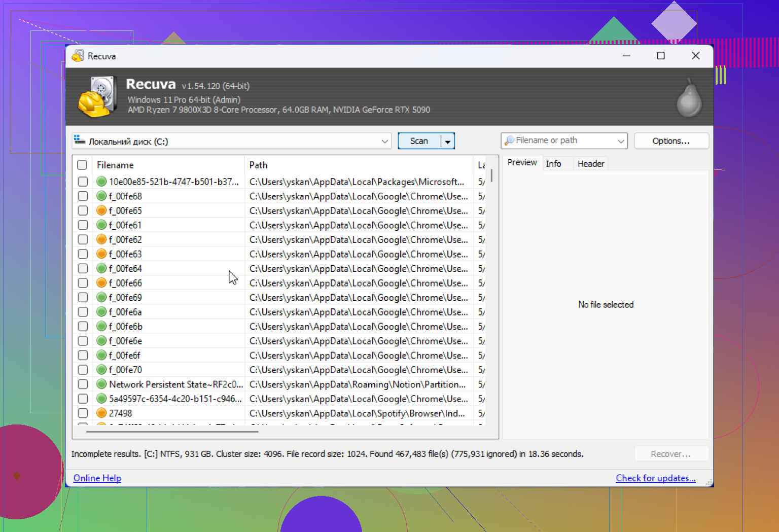Open the Options dialog
Image resolution: width=779 pixels, height=532 pixels.
[x=671, y=141]
